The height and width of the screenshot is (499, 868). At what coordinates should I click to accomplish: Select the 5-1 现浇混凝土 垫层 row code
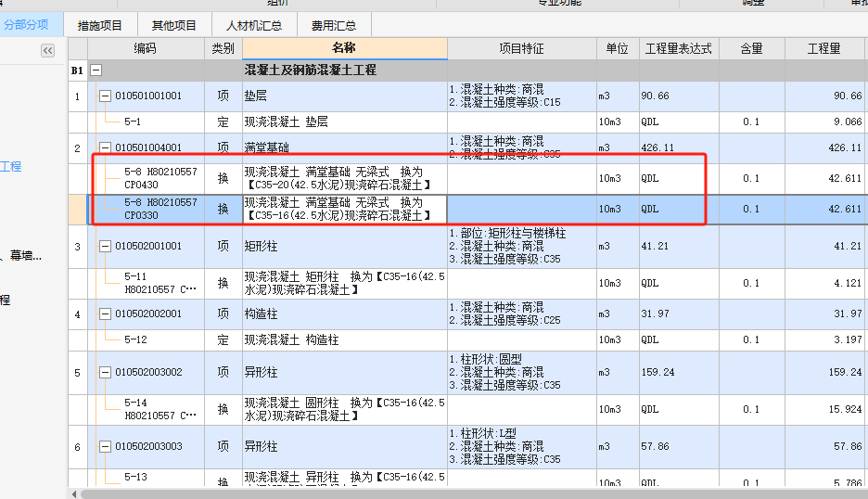147,122
